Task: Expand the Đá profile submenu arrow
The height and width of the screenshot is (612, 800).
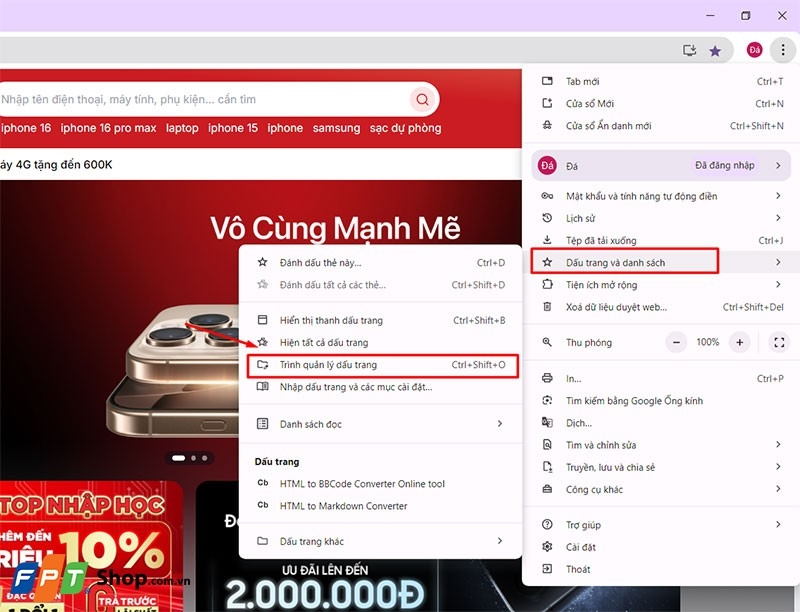Action: pos(778,165)
